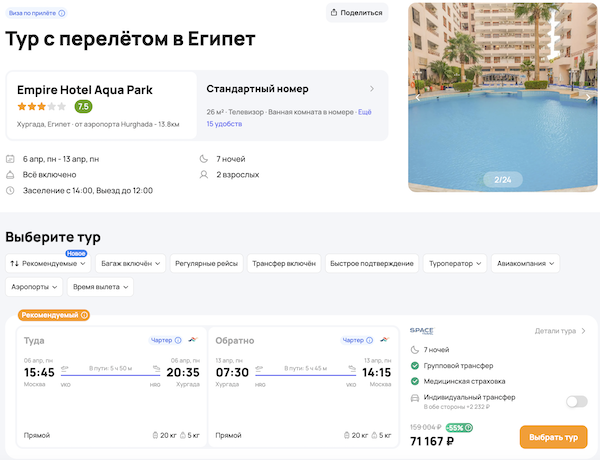Show previous hotel photo with left arrow
This screenshot has height=460, width=600.
[418, 98]
